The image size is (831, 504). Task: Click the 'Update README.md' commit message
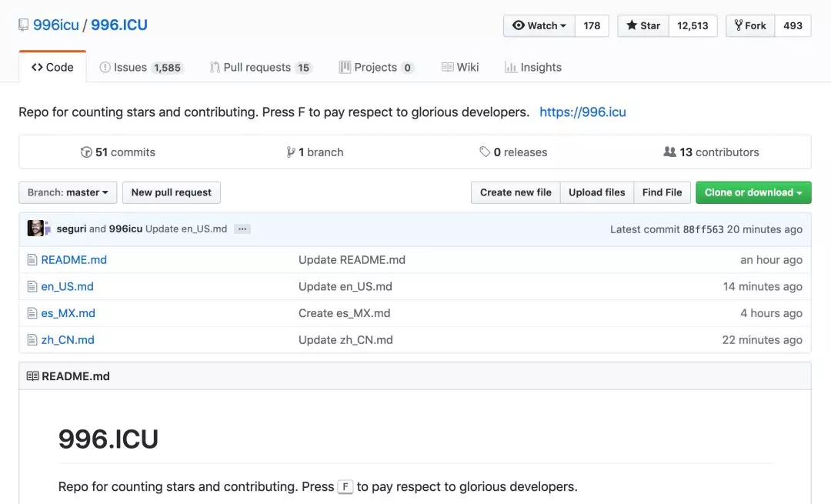tap(352, 259)
